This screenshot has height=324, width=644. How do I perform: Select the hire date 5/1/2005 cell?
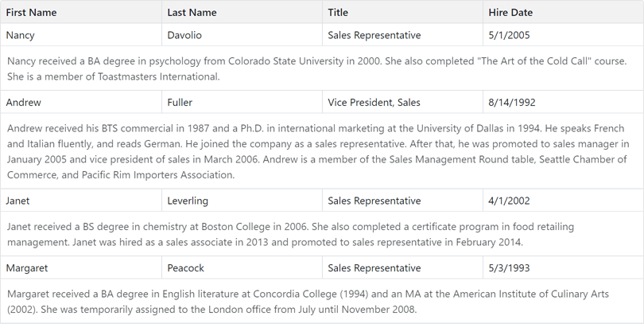[509, 35]
